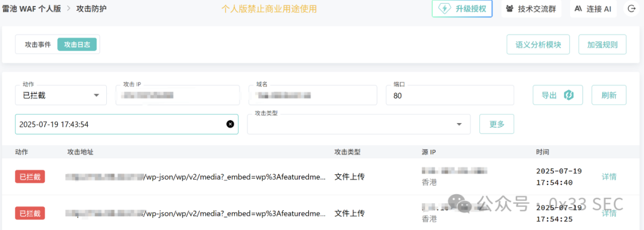The image size is (644, 230).
Task: Click 文件上传 in the 17:54:25 row
Action: click(349, 213)
